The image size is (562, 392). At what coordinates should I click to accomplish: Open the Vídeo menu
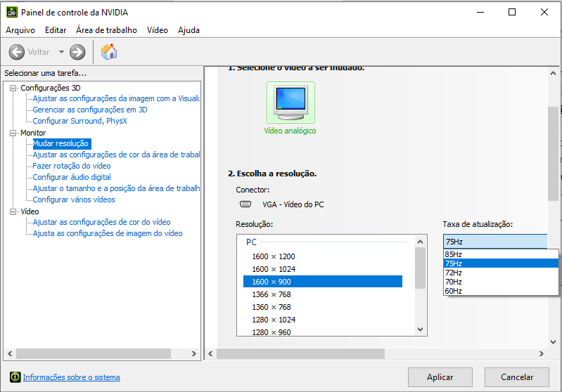[158, 30]
